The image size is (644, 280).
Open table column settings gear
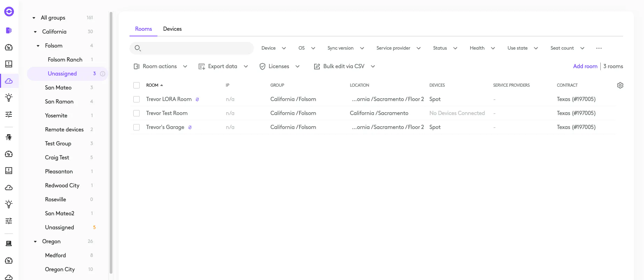620,85
